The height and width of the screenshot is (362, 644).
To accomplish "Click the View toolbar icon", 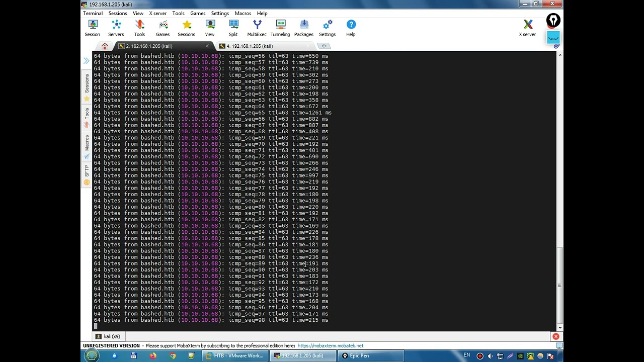I will click(x=210, y=28).
